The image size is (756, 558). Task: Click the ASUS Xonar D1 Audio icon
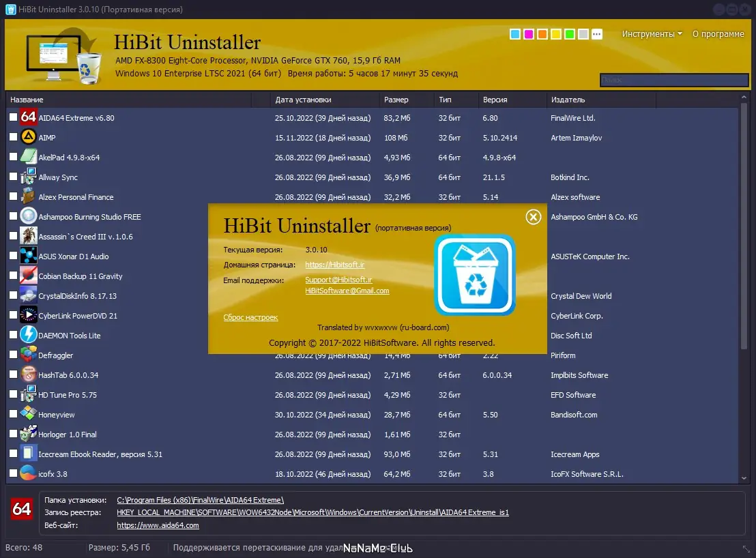[x=29, y=256]
